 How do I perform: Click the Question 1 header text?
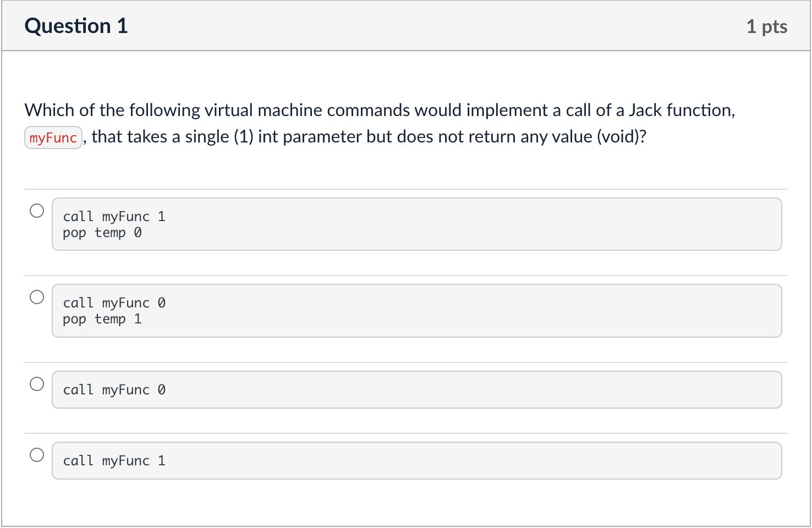[x=76, y=25]
